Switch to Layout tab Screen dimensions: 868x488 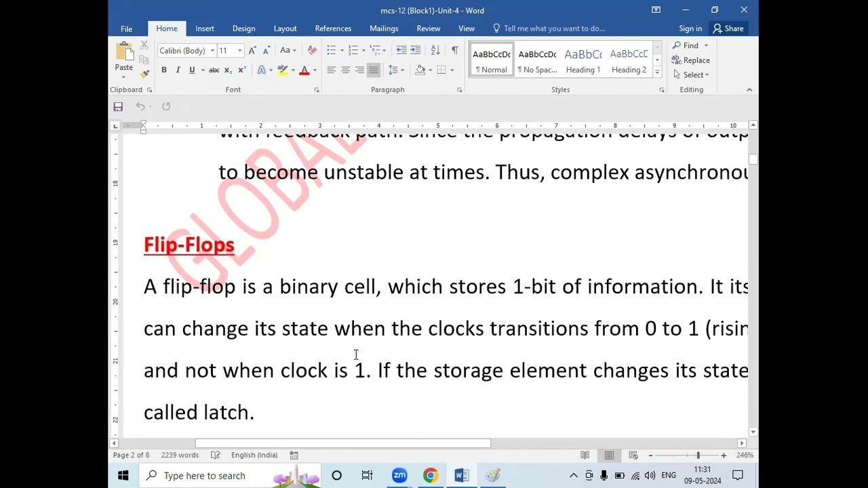coord(285,28)
